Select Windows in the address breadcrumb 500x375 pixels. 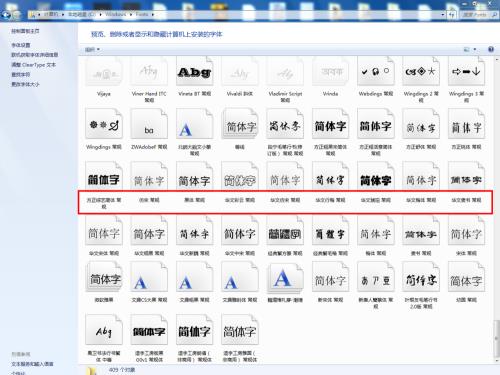[116, 14]
